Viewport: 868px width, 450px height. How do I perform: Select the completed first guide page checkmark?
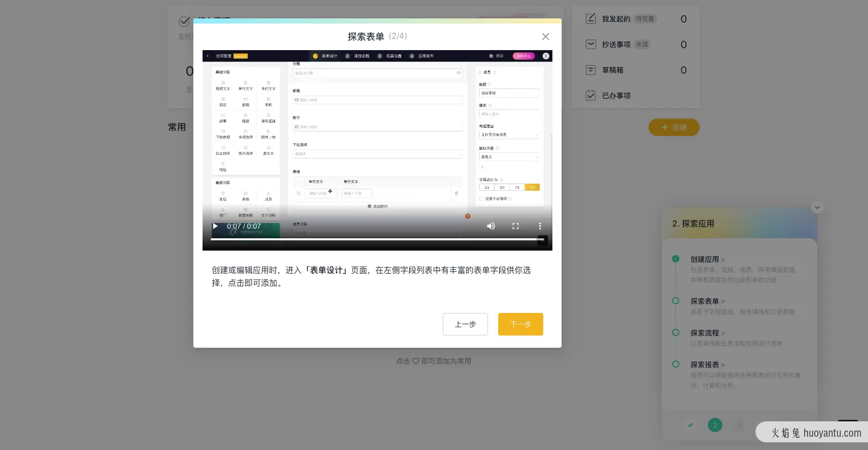click(691, 425)
